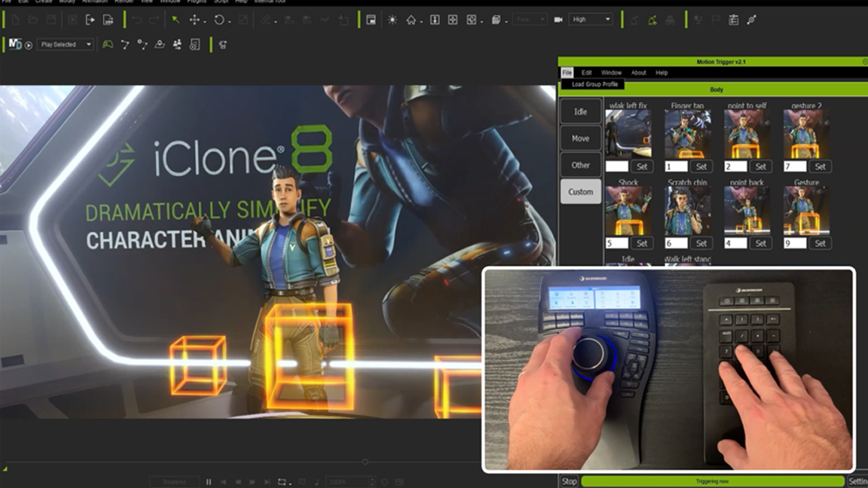Click the circular play icon beside MD
Viewport: 868px width, 488px height.
pyautogui.click(x=28, y=45)
